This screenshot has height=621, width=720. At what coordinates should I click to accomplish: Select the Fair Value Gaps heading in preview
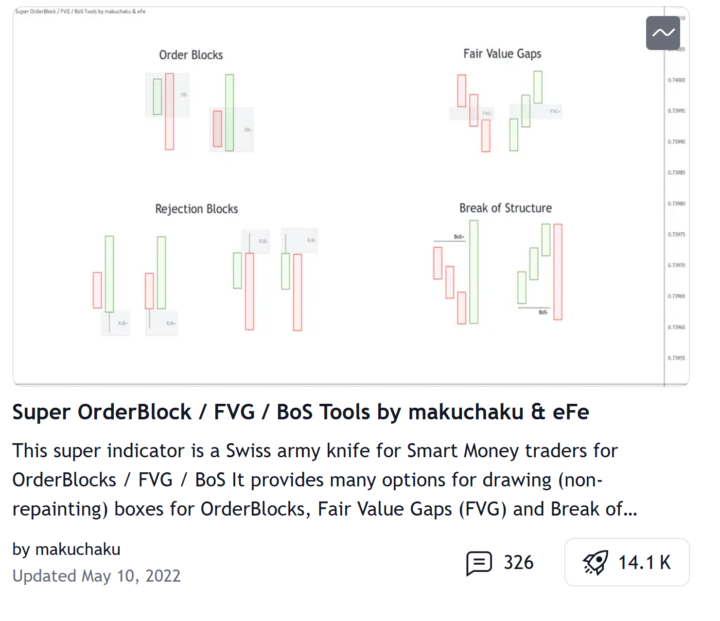pos(502,53)
